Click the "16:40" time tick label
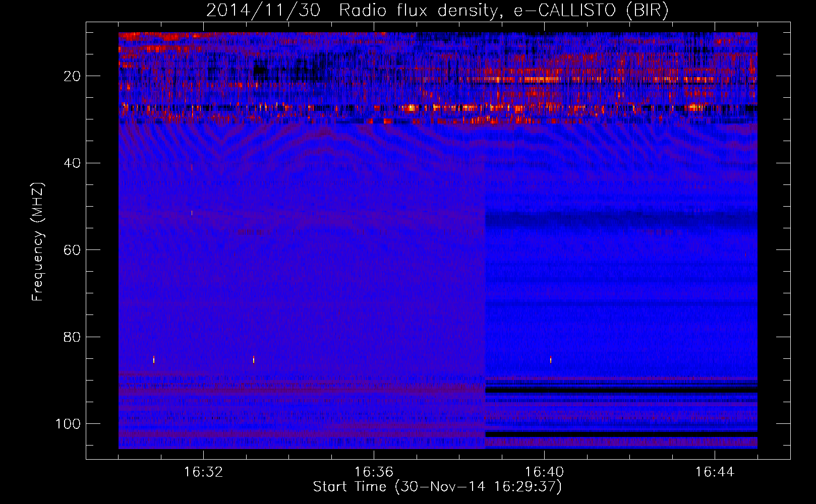Viewport: 816px width, 504px height. (544, 472)
